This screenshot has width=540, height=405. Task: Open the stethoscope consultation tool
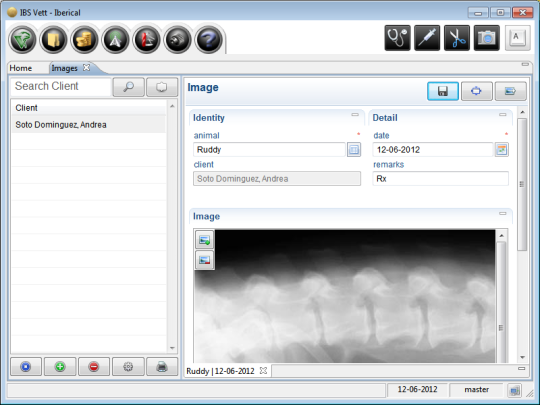point(397,38)
